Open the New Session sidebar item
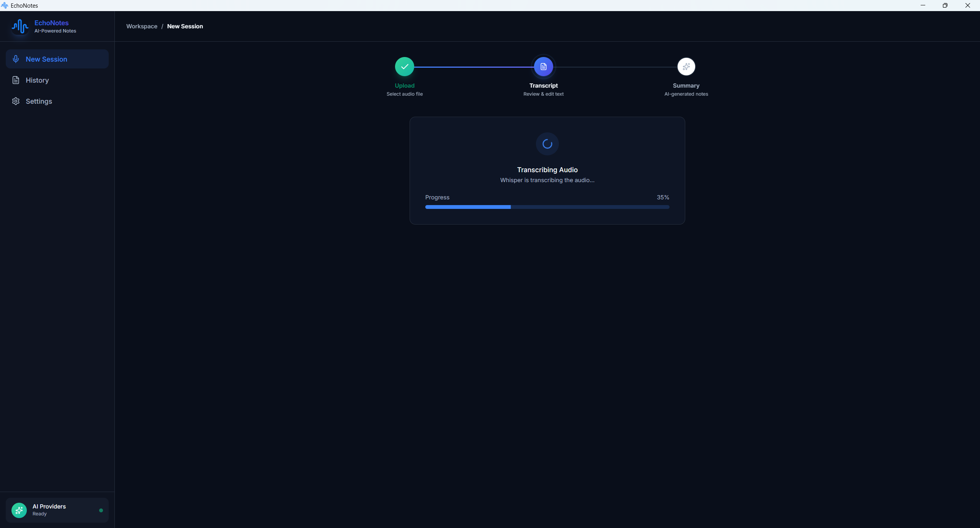The width and height of the screenshot is (980, 528). click(57, 59)
